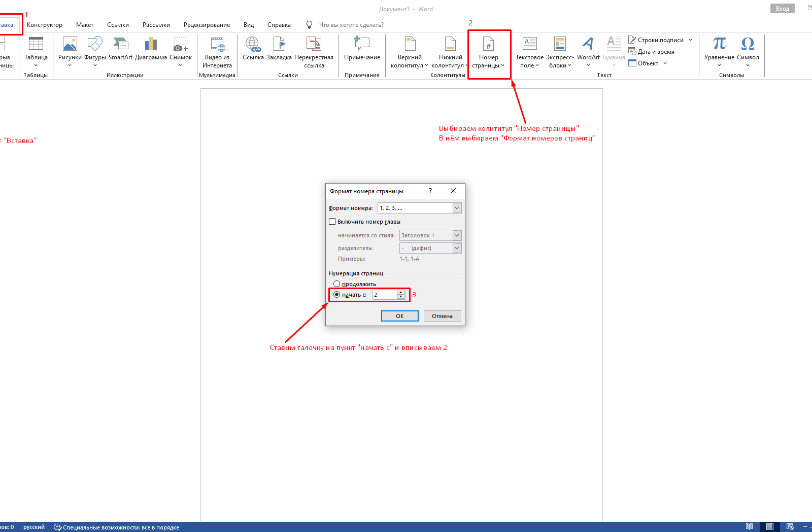Select the продолжить radio button
Image resolution: width=812 pixels, height=532 pixels.
pos(336,284)
